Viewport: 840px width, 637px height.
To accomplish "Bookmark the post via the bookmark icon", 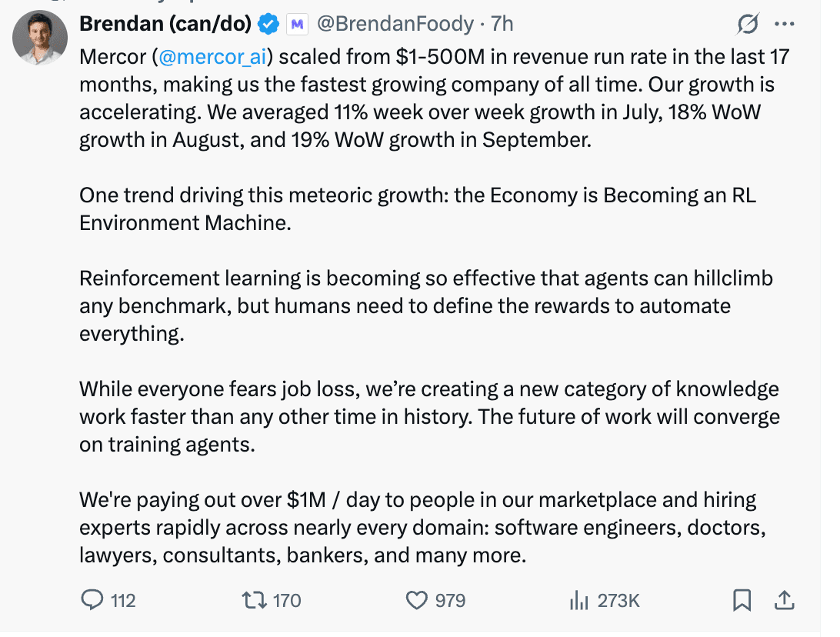I will pyautogui.click(x=742, y=600).
